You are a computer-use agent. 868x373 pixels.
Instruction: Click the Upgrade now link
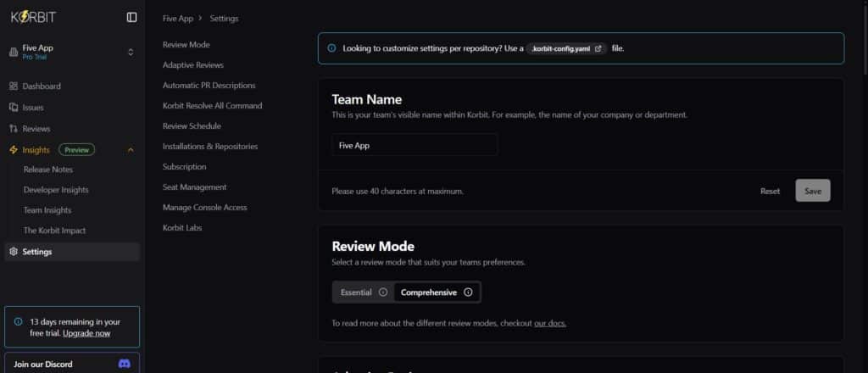tap(86, 333)
